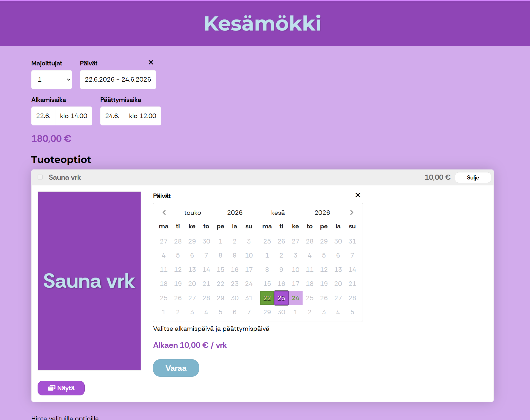The height and width of the screenshot is (420, 530).
Task: Click the Sulje button
Action: (473, 178)
